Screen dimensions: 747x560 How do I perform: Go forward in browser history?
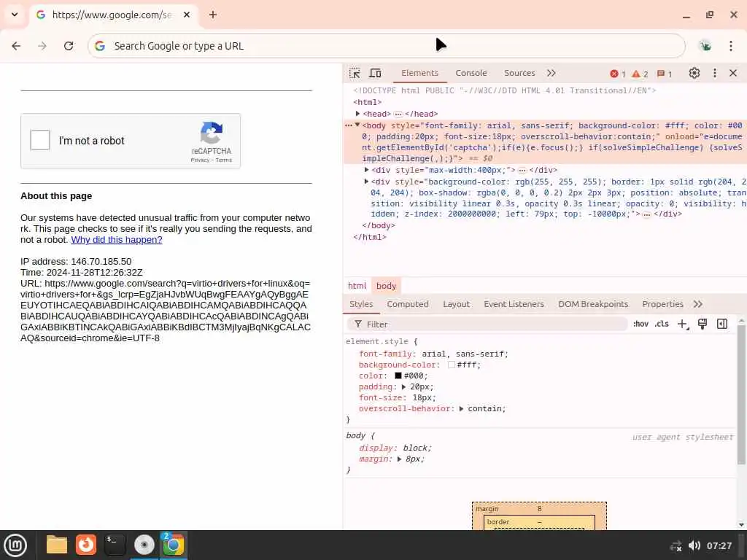[x=42, y=46]
